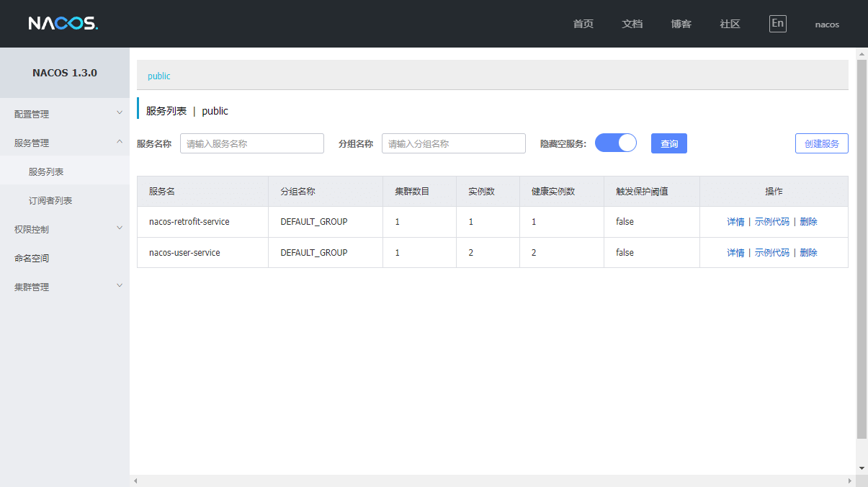Screen dimensions: 868x487
Task: Open 命名空间 page from sidebar
Action: click(32, 258)
